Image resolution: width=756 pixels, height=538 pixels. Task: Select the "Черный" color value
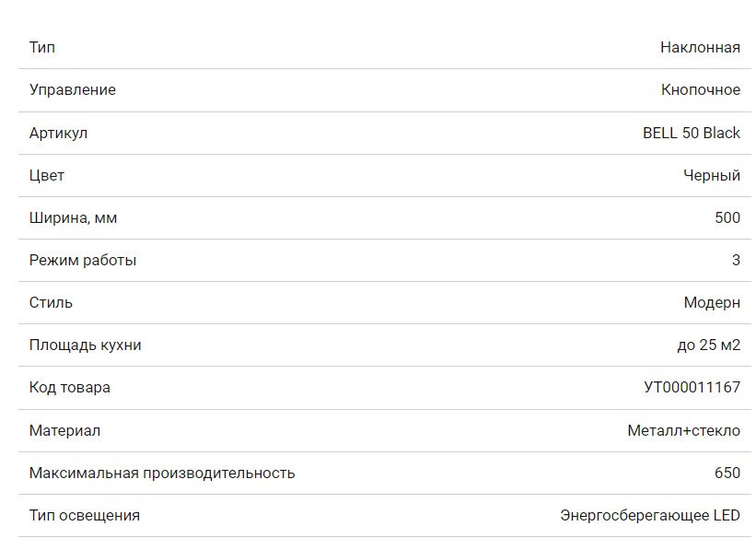tap(712, 176)
